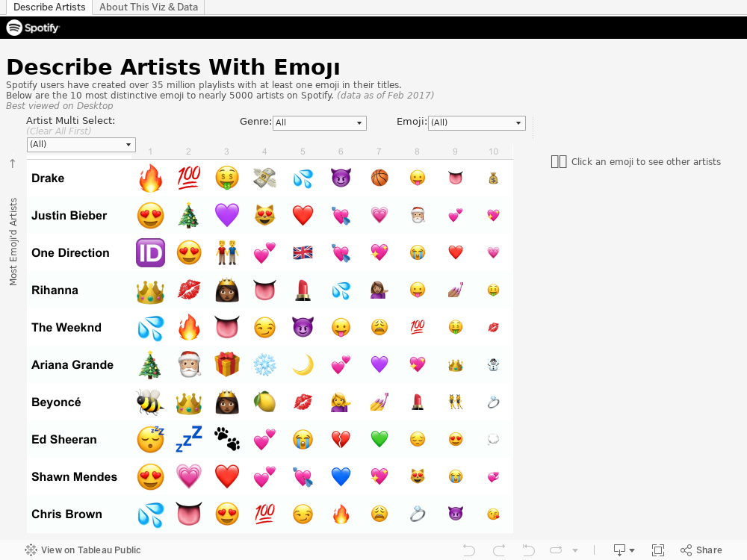Select the One Direction row label
747x560 pixels.
click(70, 253)
